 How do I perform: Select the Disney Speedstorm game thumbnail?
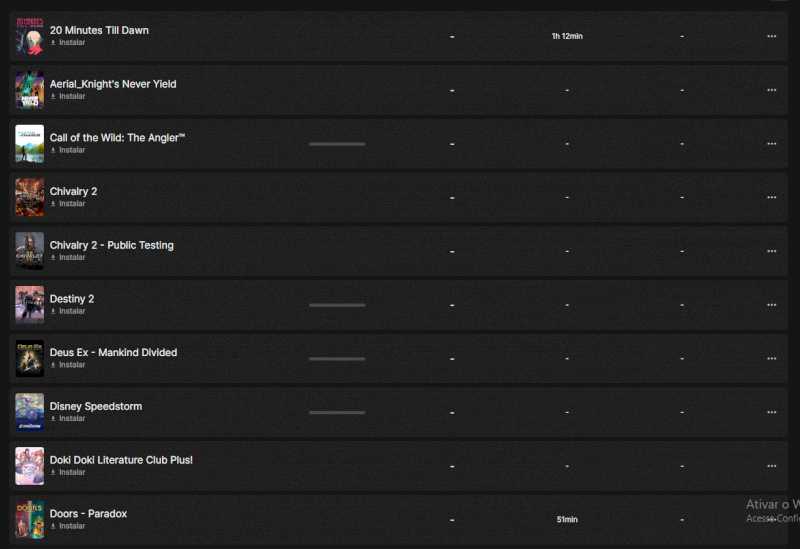29,412
